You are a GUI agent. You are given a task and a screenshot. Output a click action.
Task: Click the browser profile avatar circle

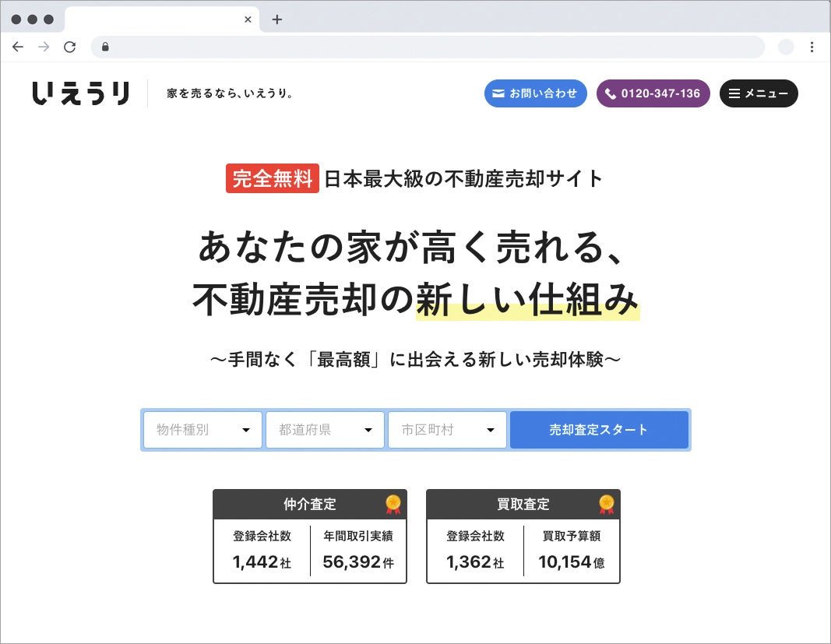[786, 47]
